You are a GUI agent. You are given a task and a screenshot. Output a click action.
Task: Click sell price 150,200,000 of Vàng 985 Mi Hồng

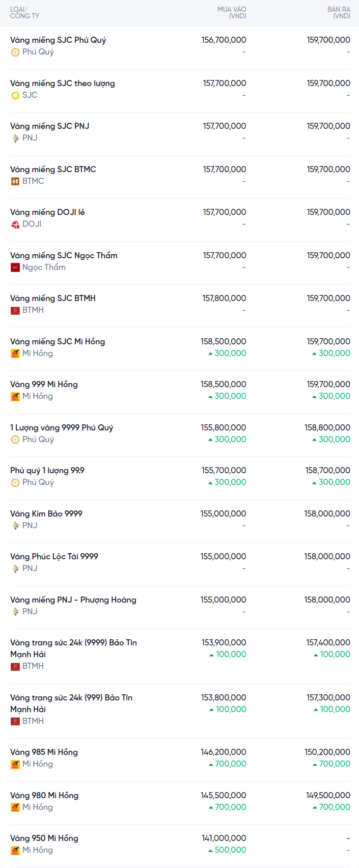pyautogui.click(x=327, y=752)
